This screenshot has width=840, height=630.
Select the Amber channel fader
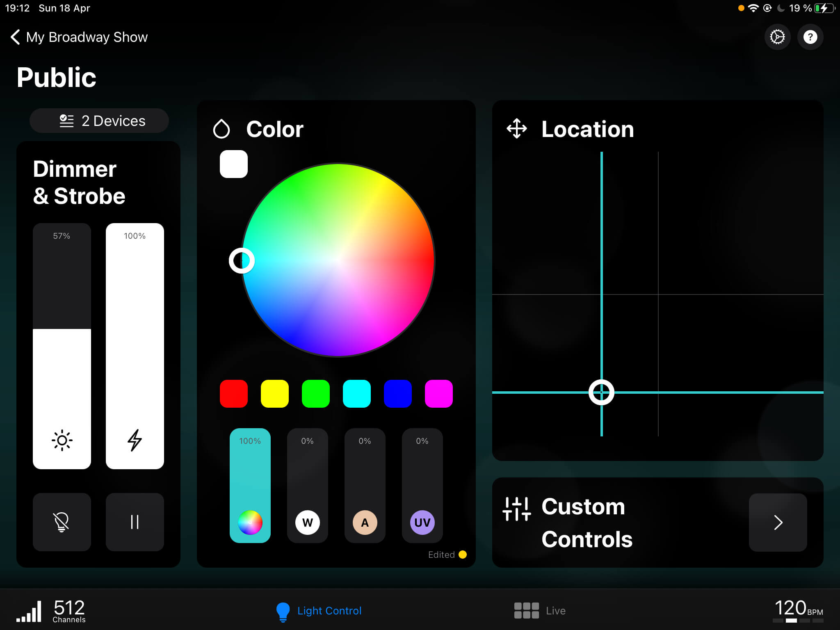[x=364, y=522]
